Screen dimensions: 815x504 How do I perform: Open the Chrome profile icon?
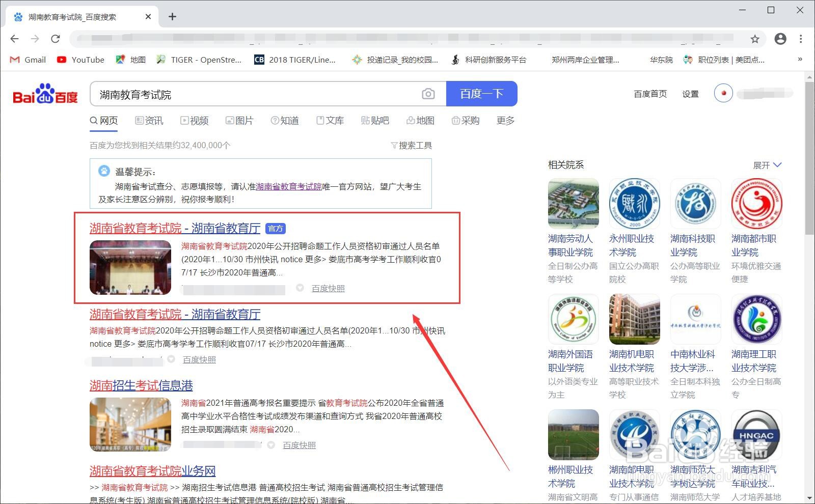click(x=780, y=38)
